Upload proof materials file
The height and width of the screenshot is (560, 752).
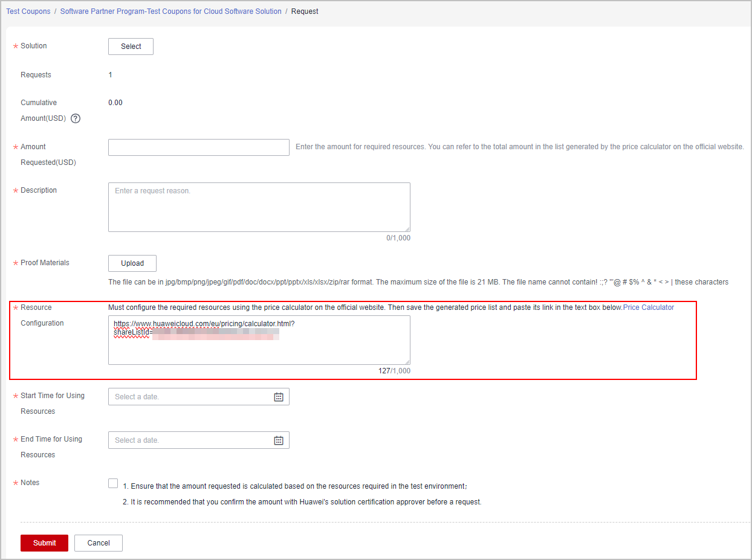point(132,263)
